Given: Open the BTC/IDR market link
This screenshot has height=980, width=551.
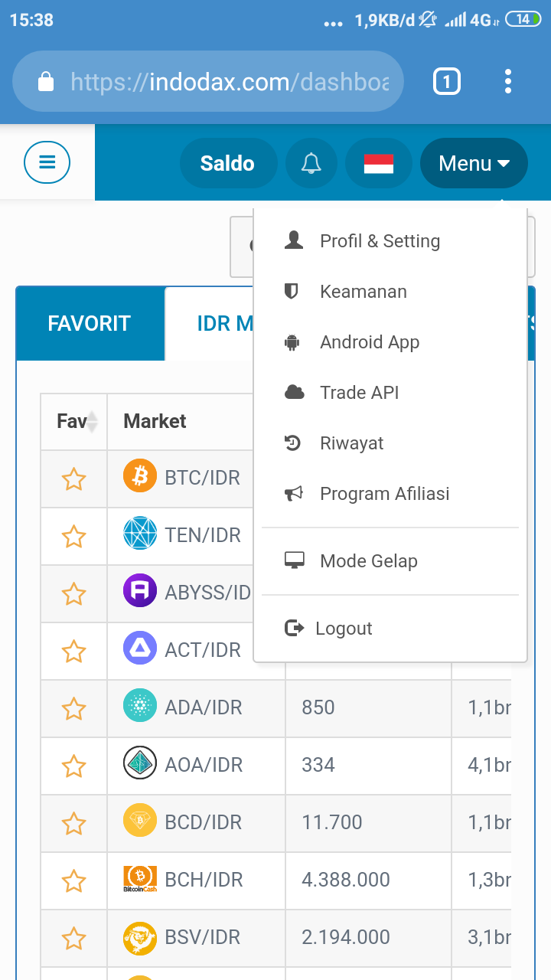Looking at the screenshot, I should point(203,478).
